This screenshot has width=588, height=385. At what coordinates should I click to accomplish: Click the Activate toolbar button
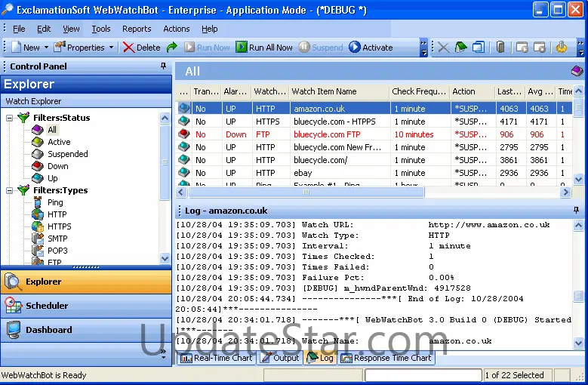[x=371, y=48]
